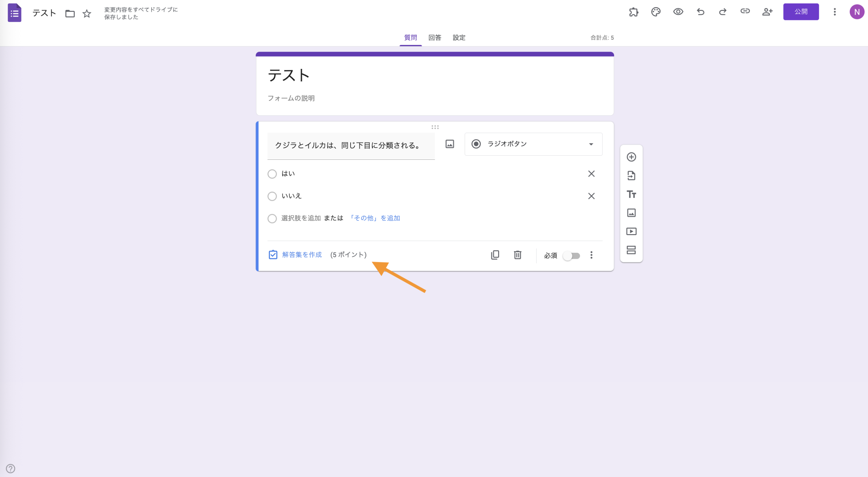This screenshot has height=477, width=868.
Task: Switch to the 回答 tab
Action: tap(434, 38)
